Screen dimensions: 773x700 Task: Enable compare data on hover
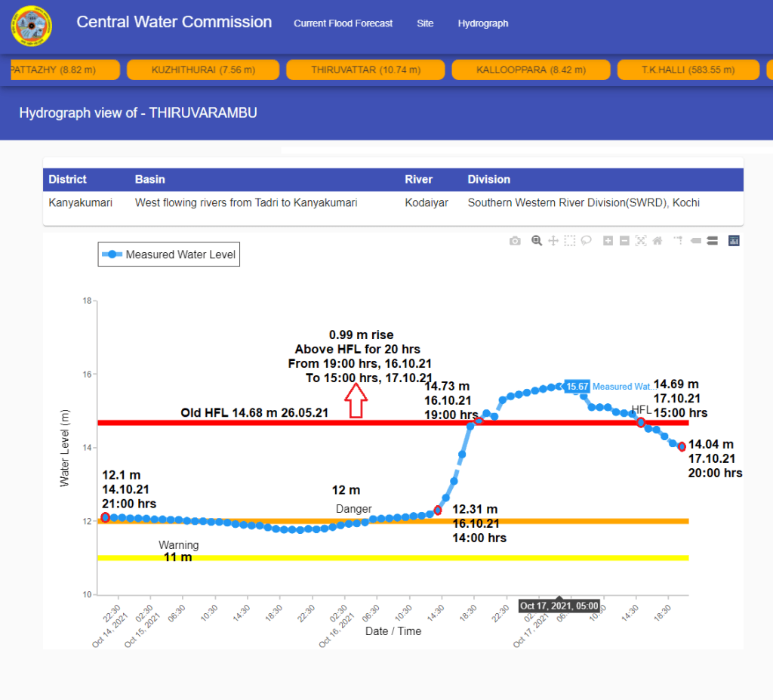click(711, 241)
